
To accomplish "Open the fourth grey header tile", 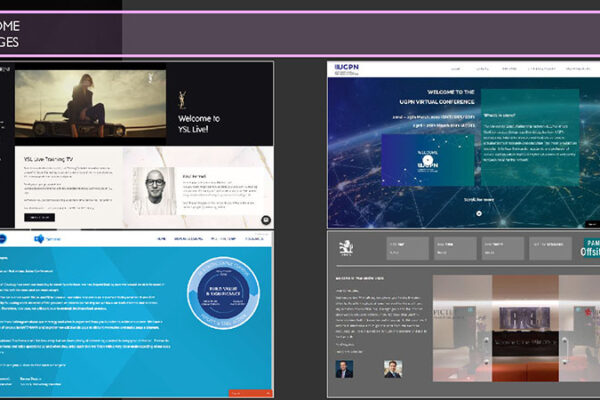I will (550, 248).
